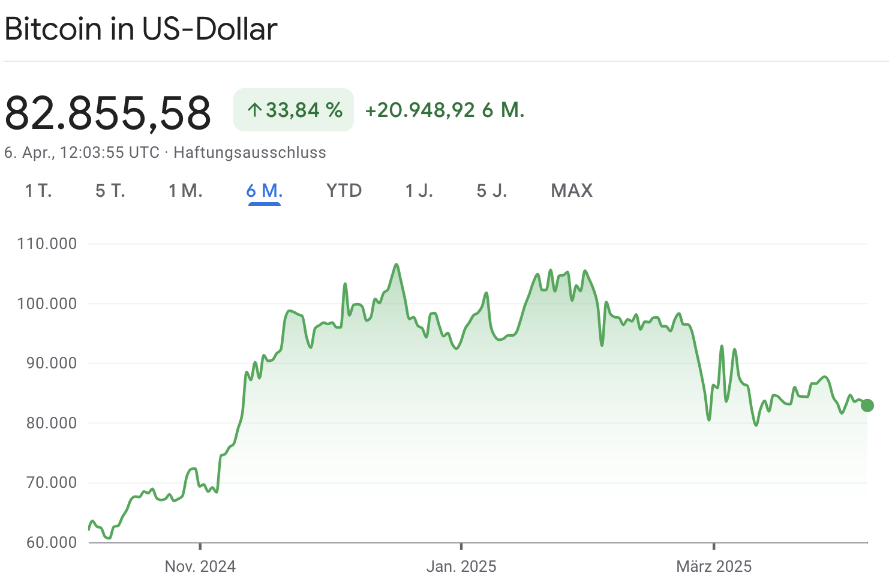Click the 80.000 y-axis label
Image resolution: width=889 pixels, height=588 pixels.
(52, 423)
